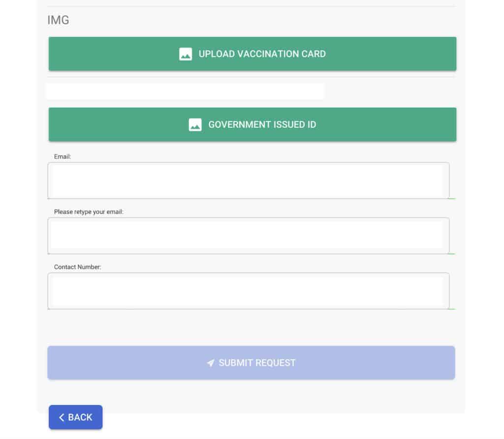Screen dimensions: 504x439
Task: Click the picture icon beside Government Issued ID
Action: tap(195, 125)
